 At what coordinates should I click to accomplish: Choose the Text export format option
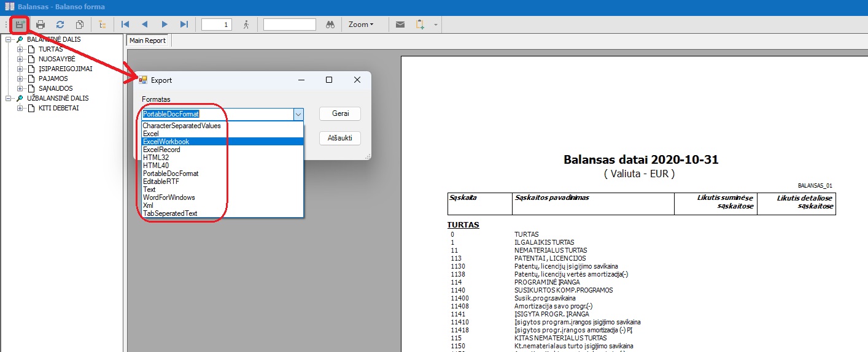point(222,189)
